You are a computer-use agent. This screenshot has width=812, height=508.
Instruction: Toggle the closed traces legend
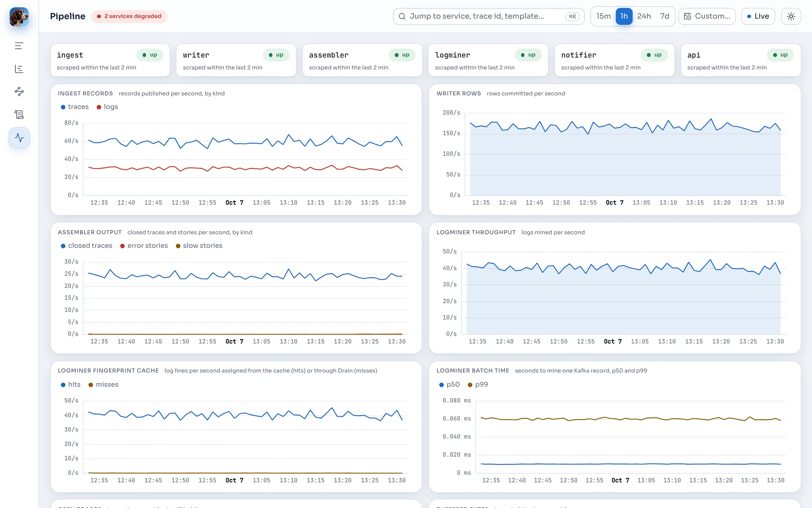(x=87, y=246)
